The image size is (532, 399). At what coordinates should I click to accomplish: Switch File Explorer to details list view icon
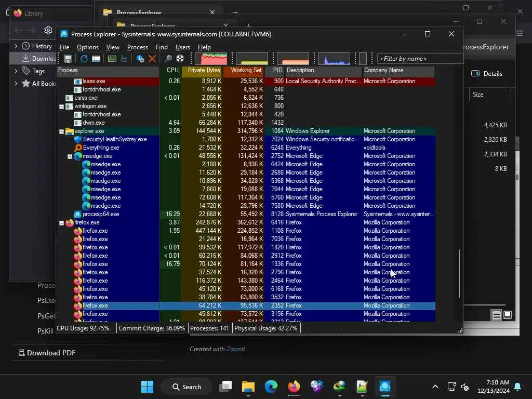[496, 315]
